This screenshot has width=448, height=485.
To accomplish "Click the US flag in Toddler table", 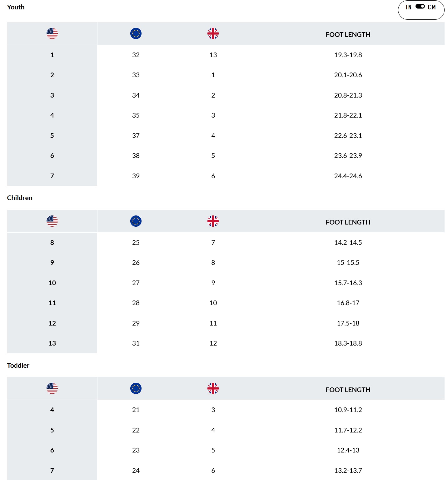I will [52, 388].
